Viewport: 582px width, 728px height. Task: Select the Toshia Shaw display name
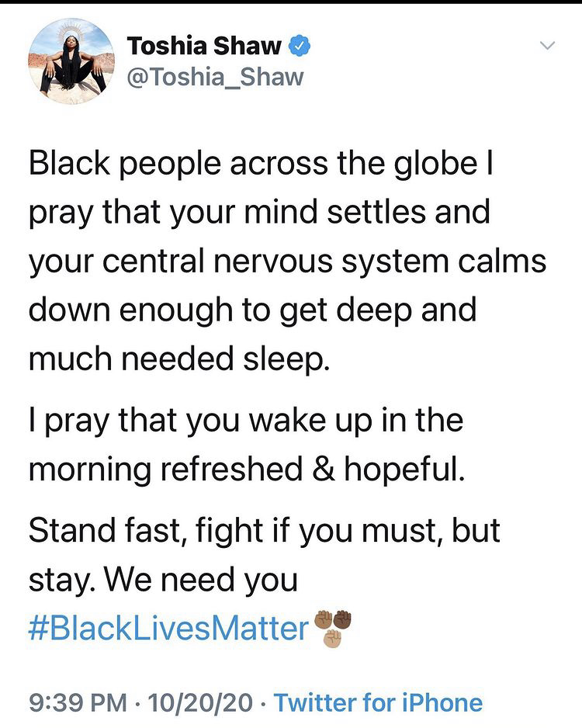click(x=204, y=47)
